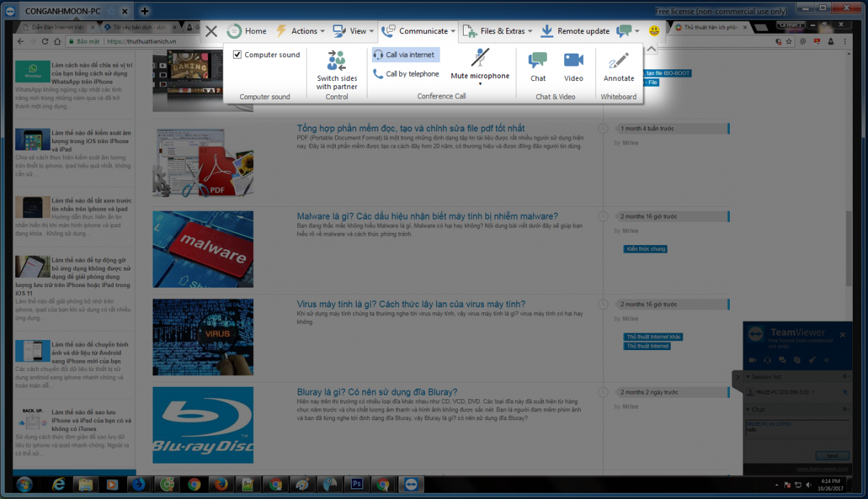The height and width of the screenshot is (499, 868).
Task: Expand the Files & Extras menu
Action: 497,31
